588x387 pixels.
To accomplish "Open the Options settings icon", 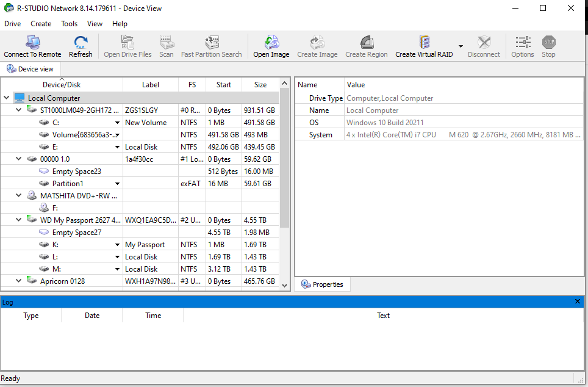I will (523, 42).
